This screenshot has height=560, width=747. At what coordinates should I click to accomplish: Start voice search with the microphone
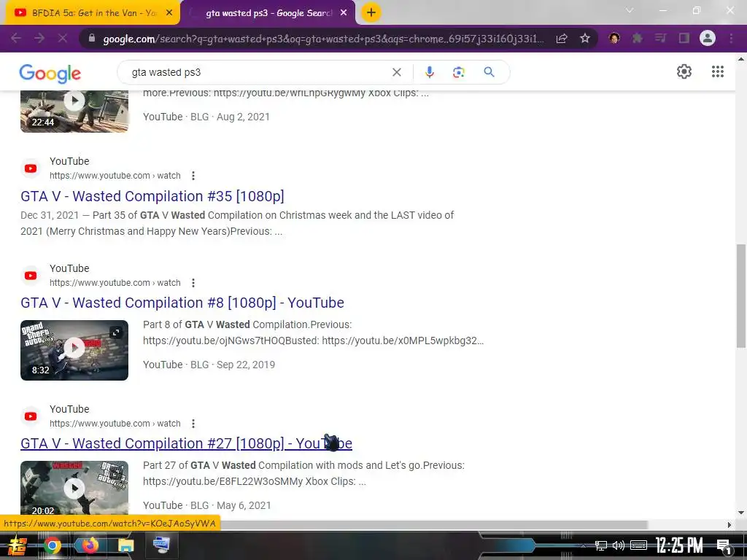(429, 72)
